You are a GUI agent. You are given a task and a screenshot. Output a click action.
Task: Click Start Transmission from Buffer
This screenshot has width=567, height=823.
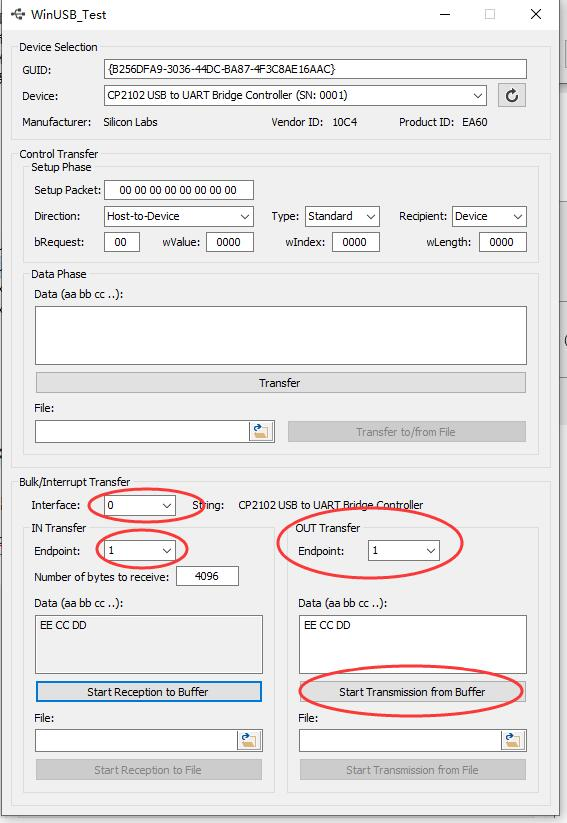tap(413, 692)
